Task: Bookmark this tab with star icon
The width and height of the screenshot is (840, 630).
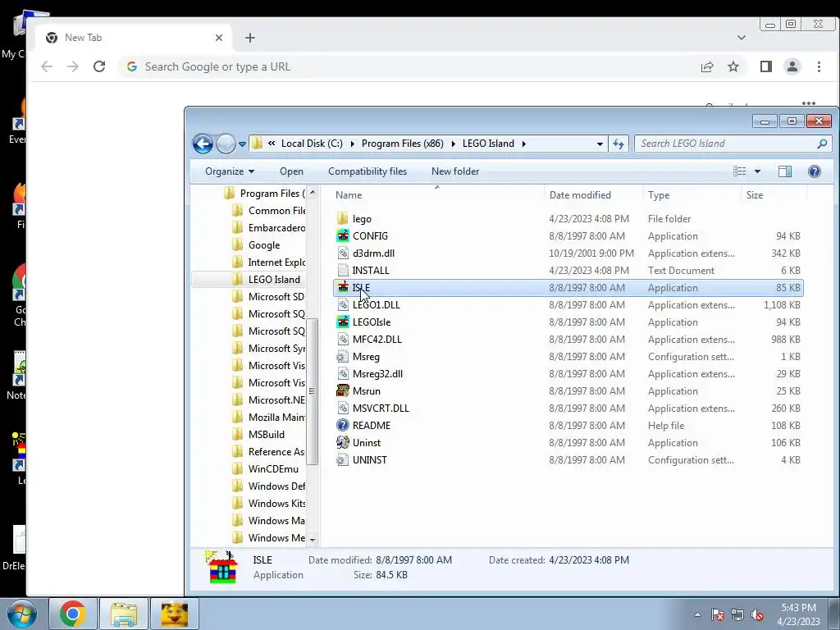Action: pyautogui.click(x=733, y=66)
